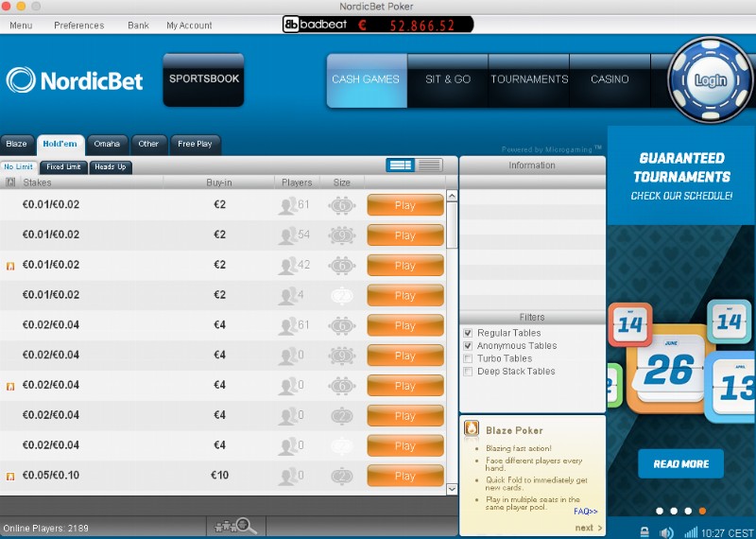
Task: Click the players icon showing 54
Action: point(288,235)
